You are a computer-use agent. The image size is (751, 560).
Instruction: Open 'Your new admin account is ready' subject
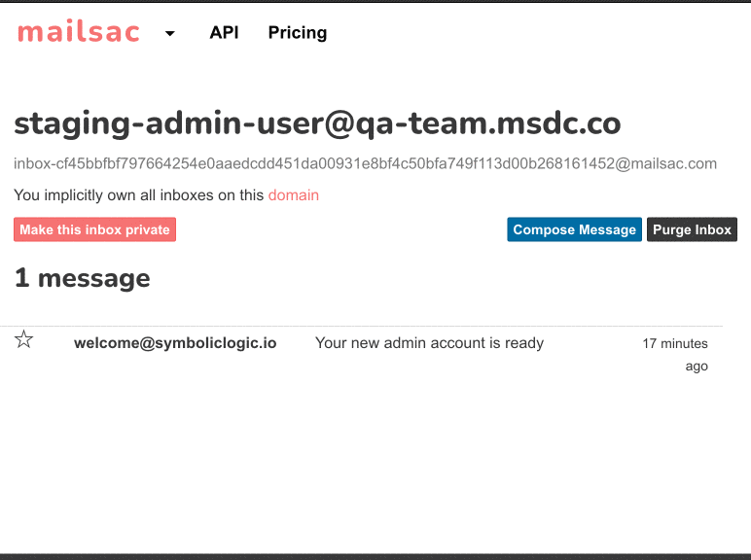click(429, 343)
